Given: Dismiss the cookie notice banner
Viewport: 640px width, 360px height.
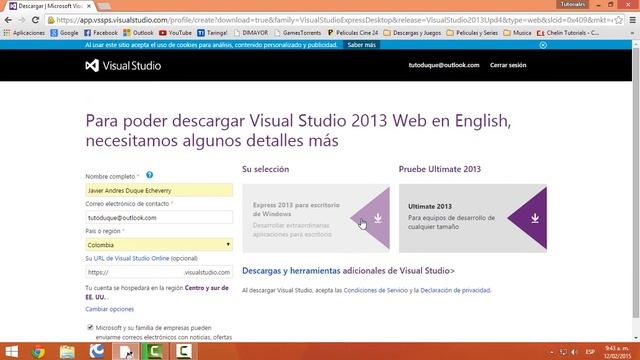Looking at the screenshot, I should (543, 45).
